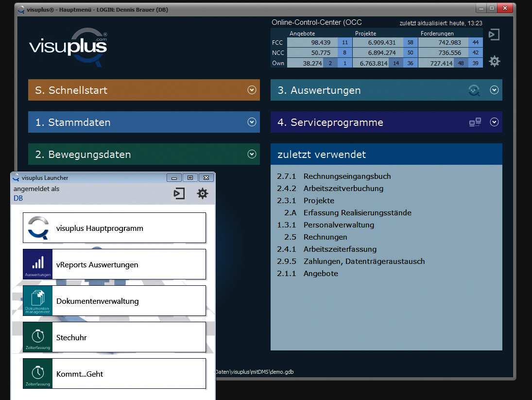532x400 pixels.
Task: Click the Angebote column header
Action: tap(302, 33)
